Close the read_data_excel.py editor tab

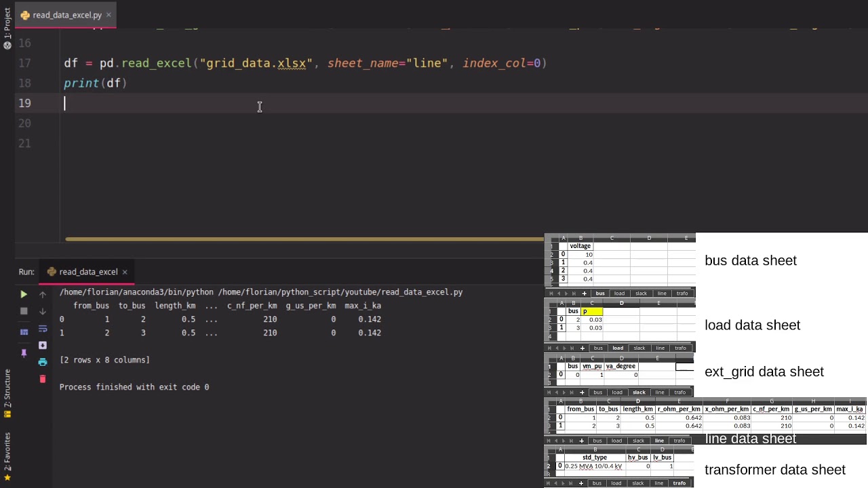pos(108,15)
